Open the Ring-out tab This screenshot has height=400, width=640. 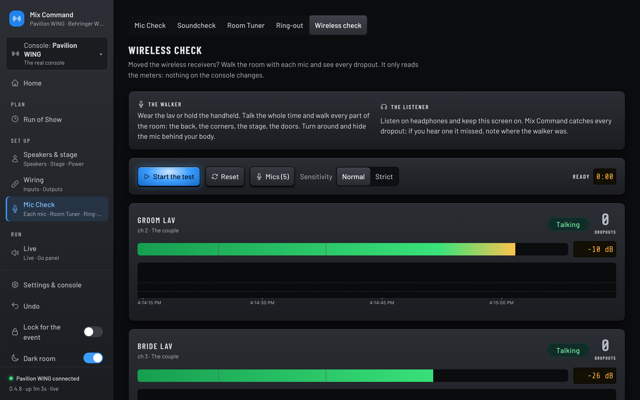(289, 25)
